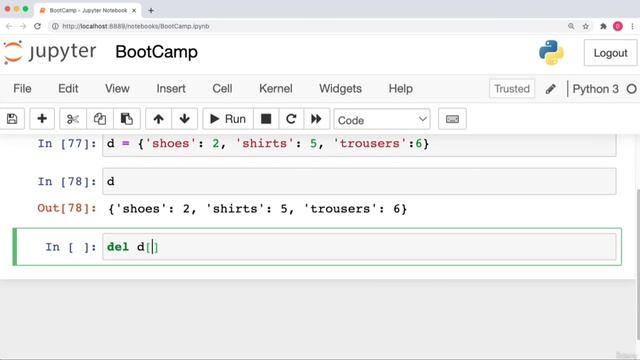Go back in browser history

9,26
